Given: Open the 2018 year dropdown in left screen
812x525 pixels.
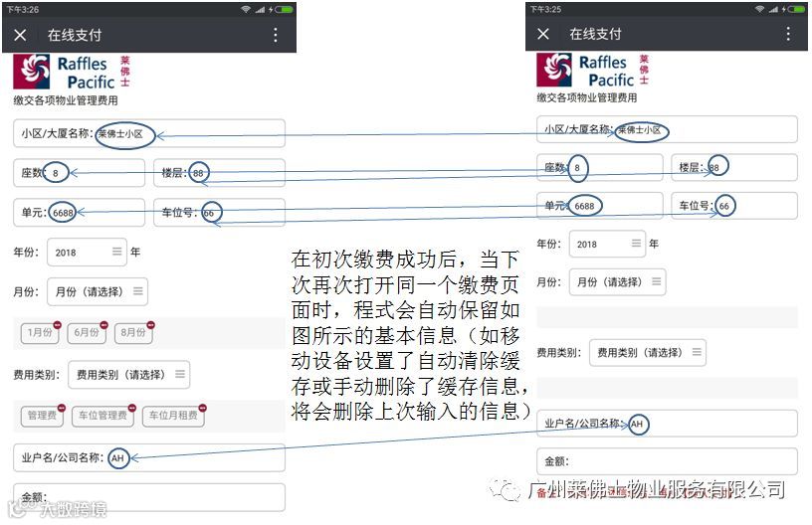Looking at the screenshot, I should [x=87, y=252].
